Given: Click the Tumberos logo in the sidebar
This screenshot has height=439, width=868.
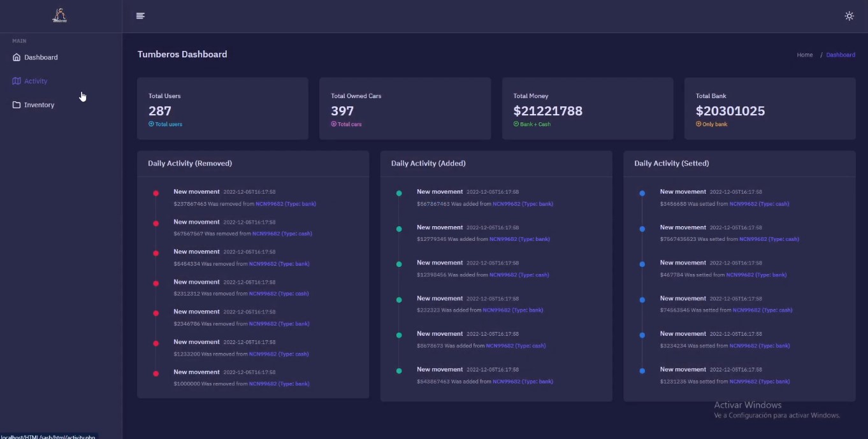Looking at the screenshot, I should click(x=60, y=16).
